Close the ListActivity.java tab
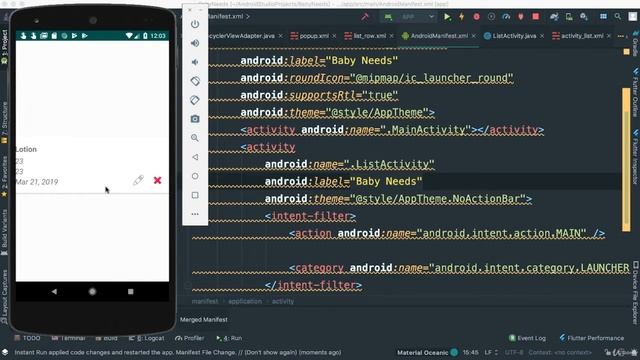 [542, 36]
